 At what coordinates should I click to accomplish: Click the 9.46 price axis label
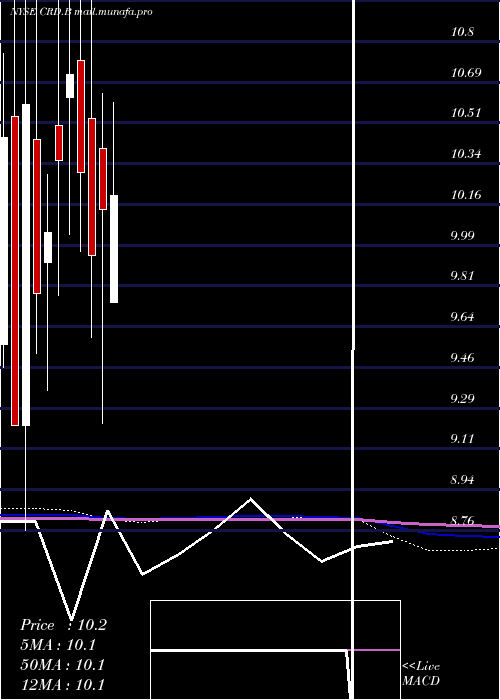[x=463, y=358]
